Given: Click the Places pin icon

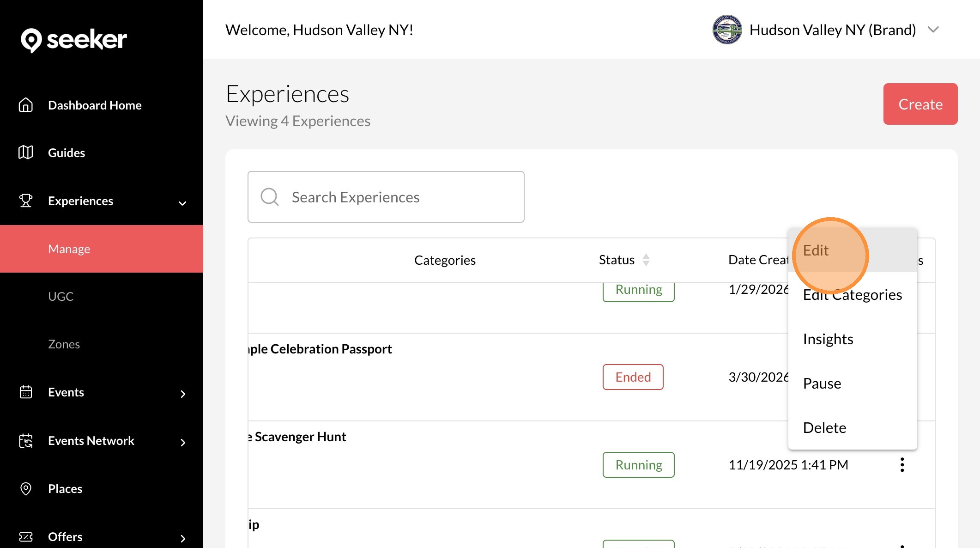Looking at the screenshot, I should [26, 488].
